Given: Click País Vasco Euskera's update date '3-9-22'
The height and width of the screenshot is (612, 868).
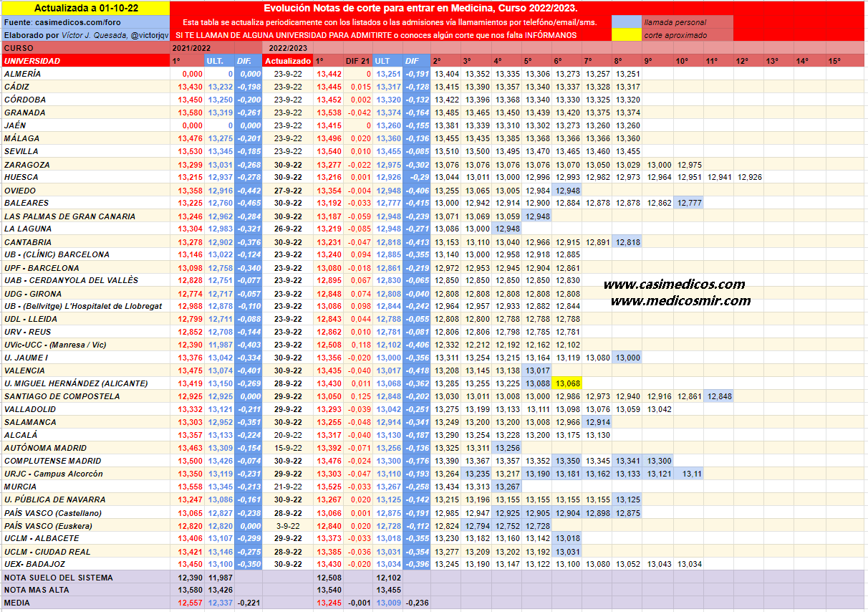Looking at the screenshot, I should click(288, 525).
